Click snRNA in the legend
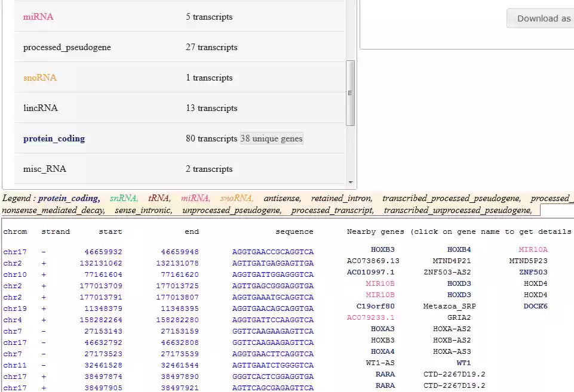Viewport: 574px width, 392px height. [x=124, y=198]
